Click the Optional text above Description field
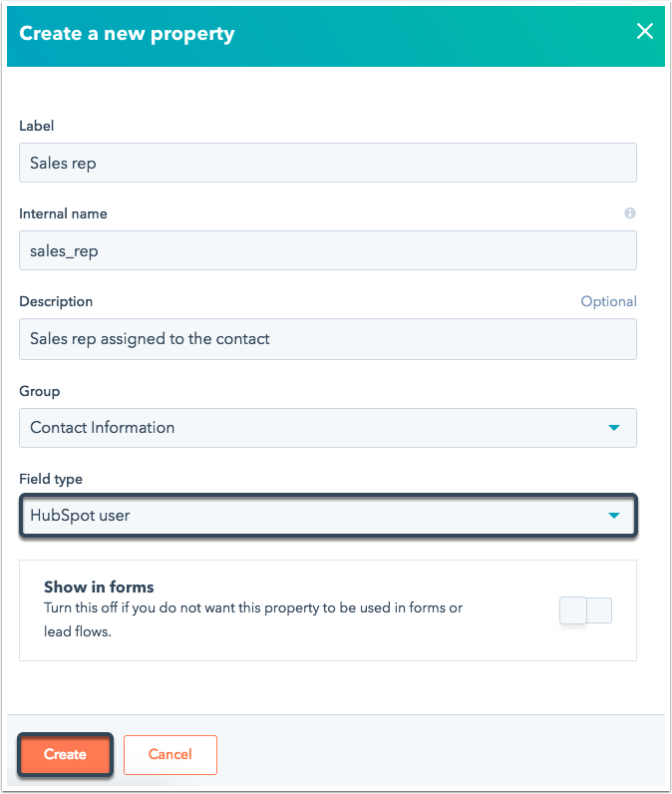The height and width of the screenshot is (794, 672). point(609,301)
